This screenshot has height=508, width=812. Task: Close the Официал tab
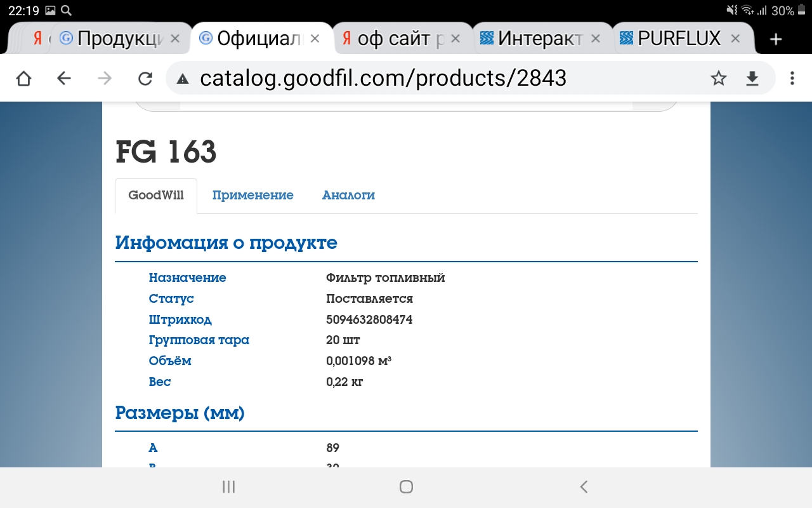[315, 39]
